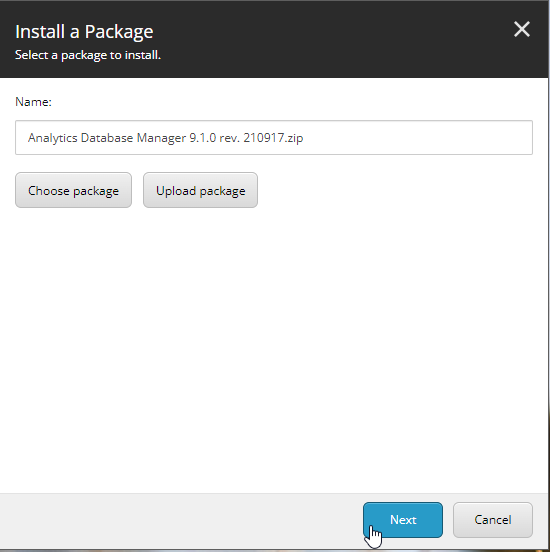Click the 'Name:' field label
Image resolution: width=550 pixels, height=552 pixels.
[33, 102]
